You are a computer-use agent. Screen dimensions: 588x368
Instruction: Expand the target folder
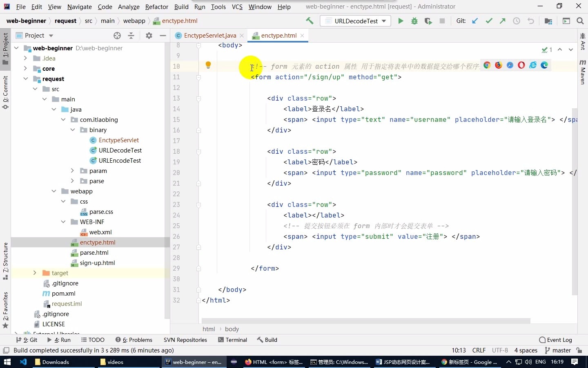[35, 273]
